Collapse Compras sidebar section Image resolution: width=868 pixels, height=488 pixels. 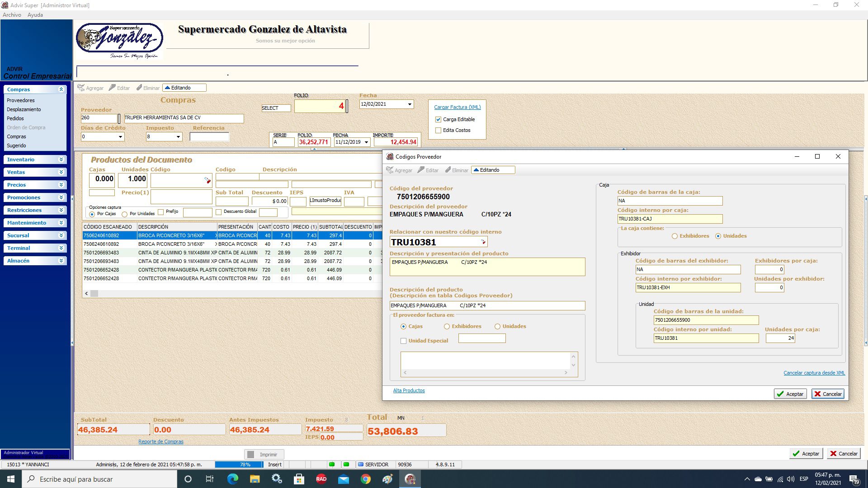[61, 89]
